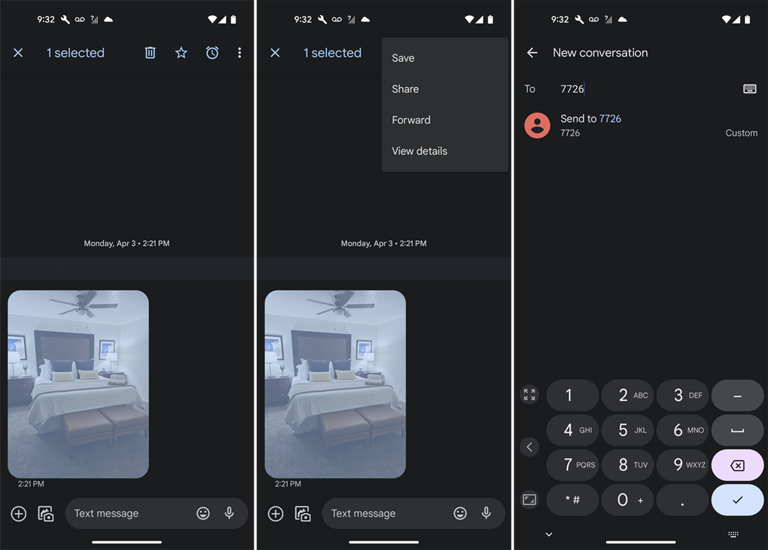768x550 pixels.
Task: Confirm with the checkmark key
Action: [x=737, y=500]
